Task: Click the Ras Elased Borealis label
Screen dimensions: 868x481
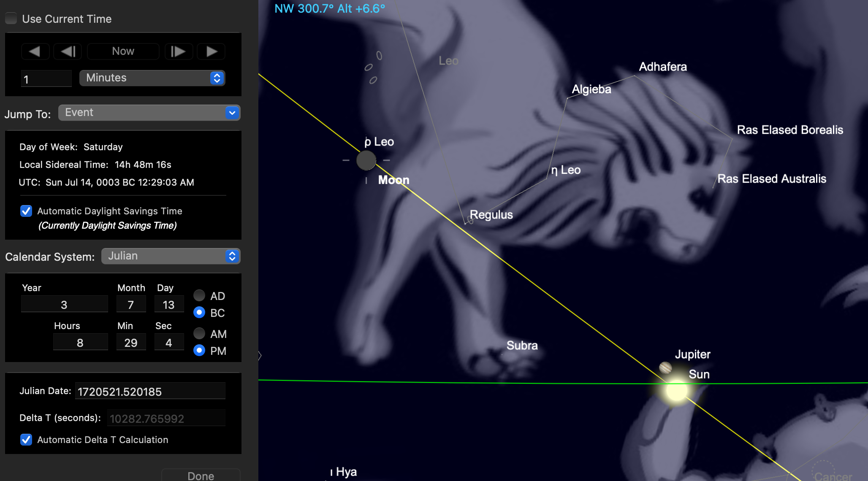Action: click(790, 130)
